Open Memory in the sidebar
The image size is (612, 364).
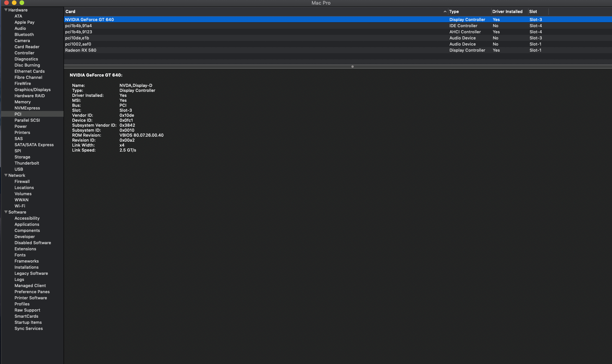[x=23, y=102]
